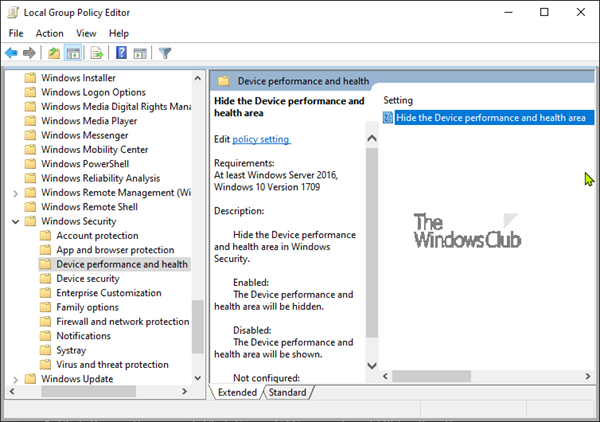The height and width of the screenshot is (422, 600).
Task: Click the Forward arrow toolbar icon
Action: point(29,53)
